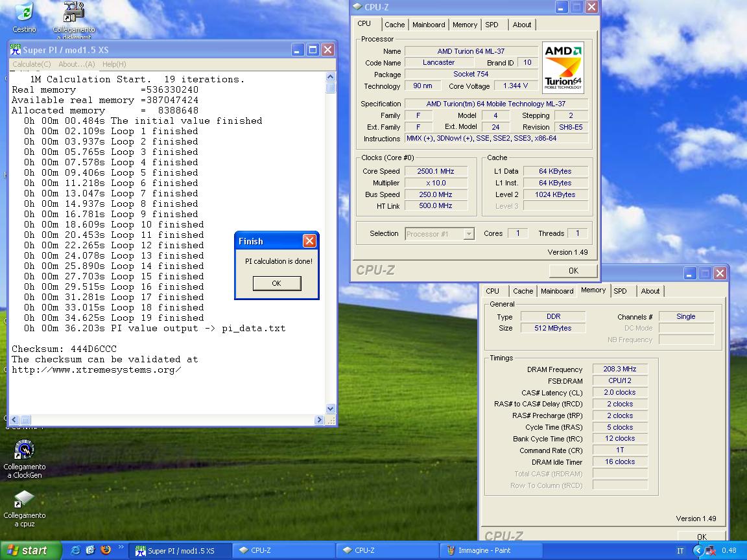Close the Finish dialog

pos(309,241)
